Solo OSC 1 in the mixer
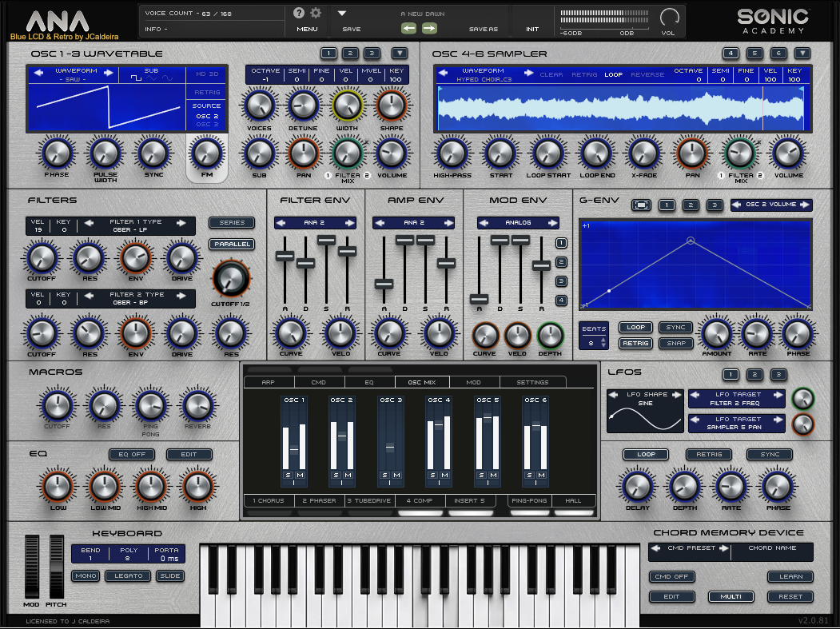The height and width of the screenshot is (629, 840). click(289, 476)
